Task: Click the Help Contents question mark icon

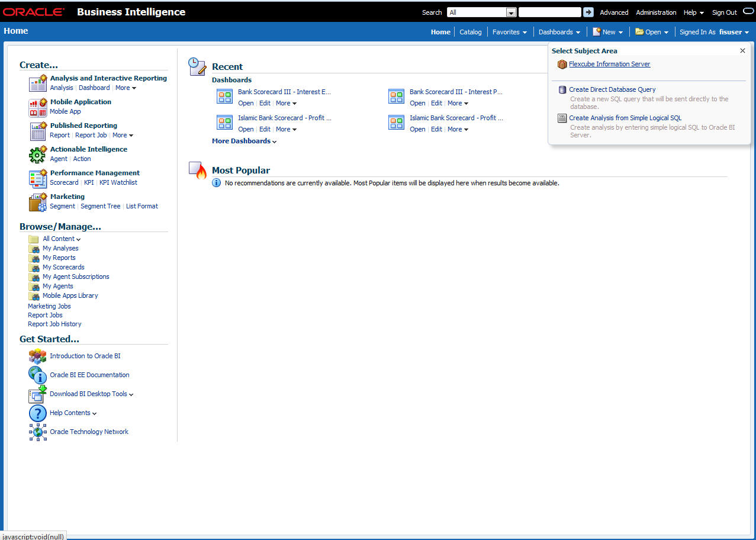Action: (x=38, y=413)
